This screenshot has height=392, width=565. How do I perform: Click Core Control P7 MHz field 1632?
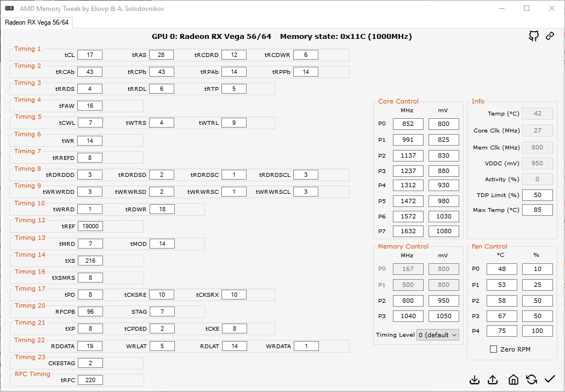click(x=408, y=231)
